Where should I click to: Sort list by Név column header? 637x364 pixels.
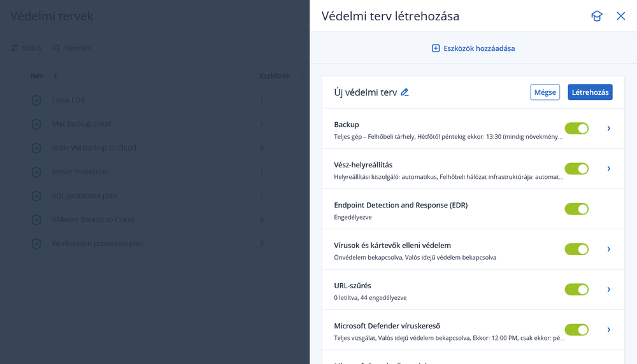[37, 76]
